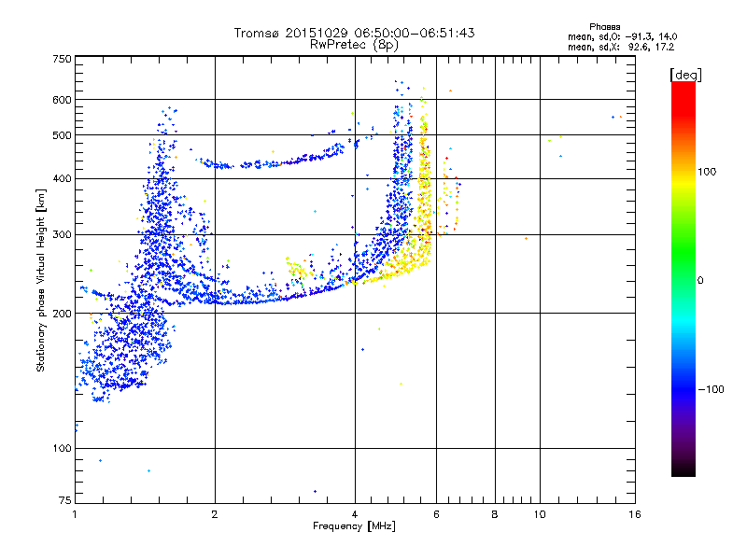The height and width of the screenshot is (560, 747).
Task: Click the colorbar label '0'
Action: [x=700, y=281]
